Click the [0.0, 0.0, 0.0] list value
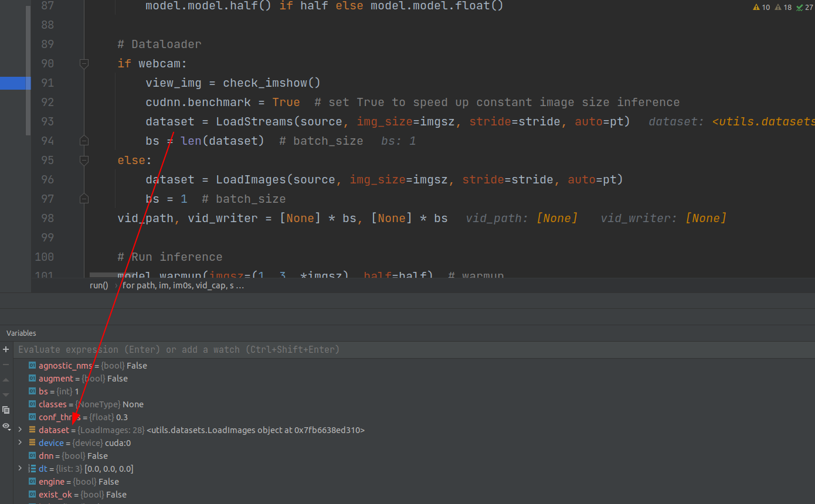The image size is (815, 504). [109, 469]
